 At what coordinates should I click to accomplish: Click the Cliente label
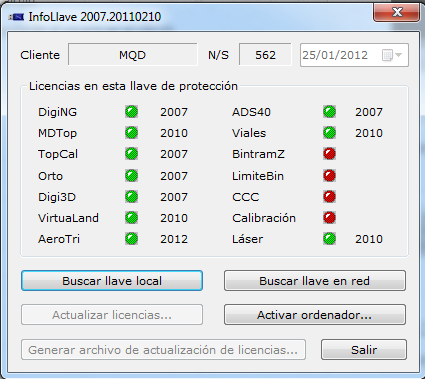pyautogui.click(x=40, y=55)
